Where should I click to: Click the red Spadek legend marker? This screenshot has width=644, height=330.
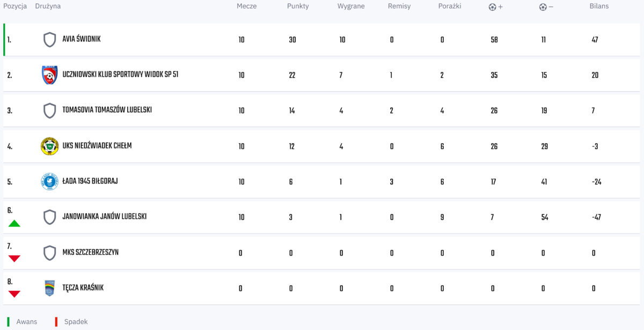click(x=56, y=321)
